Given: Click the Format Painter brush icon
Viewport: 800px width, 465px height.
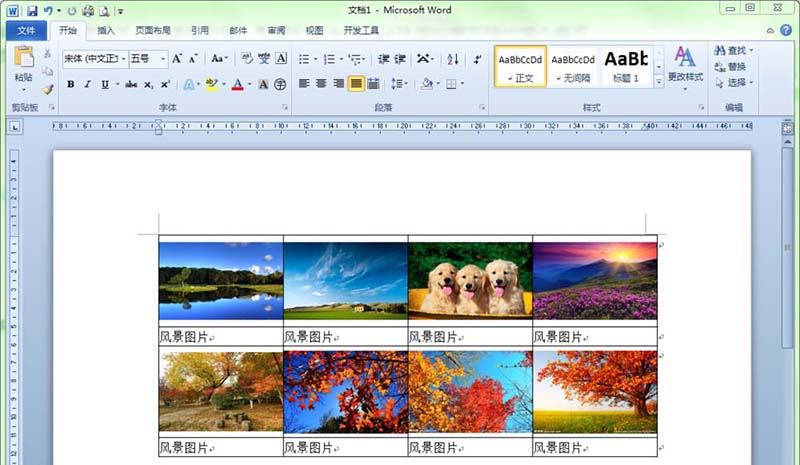Looking at the screenshot, I should tap(47, 90).
